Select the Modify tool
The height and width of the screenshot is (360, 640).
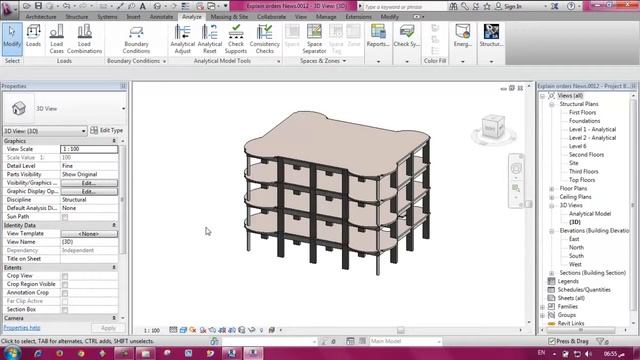tap(12, 39)
